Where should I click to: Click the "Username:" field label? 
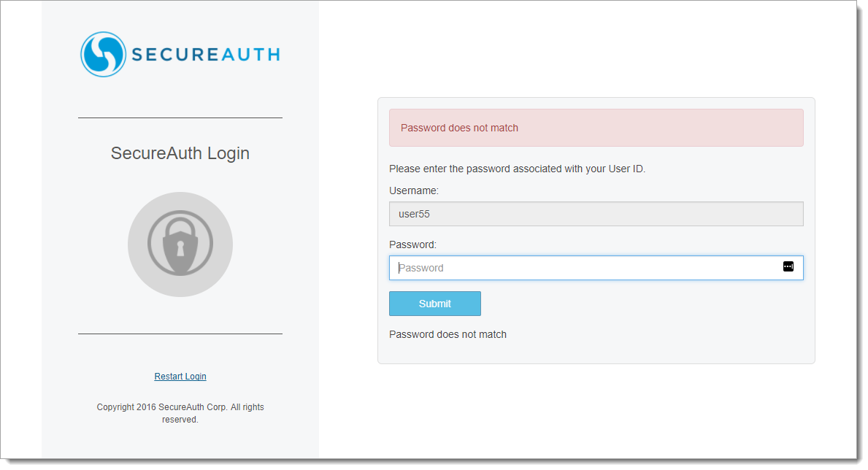[414, 190]
